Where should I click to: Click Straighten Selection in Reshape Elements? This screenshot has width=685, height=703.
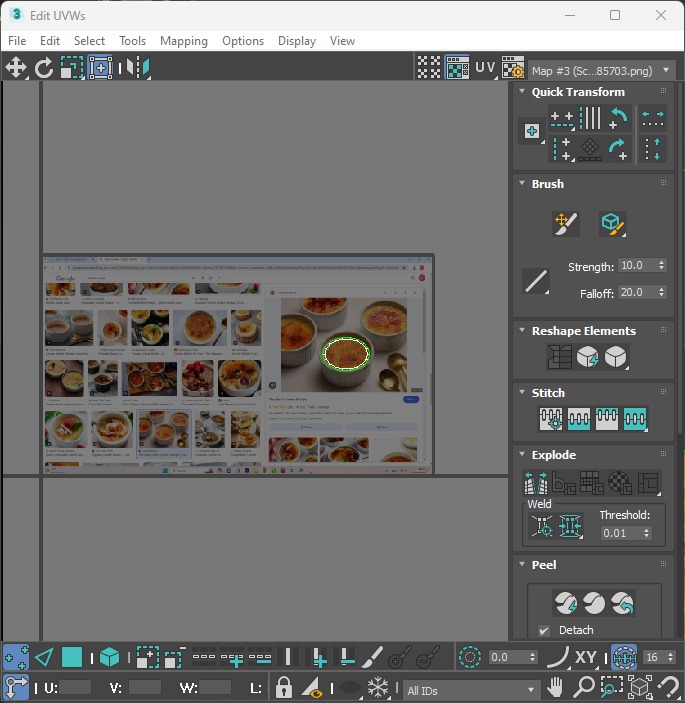pos(559,357)
